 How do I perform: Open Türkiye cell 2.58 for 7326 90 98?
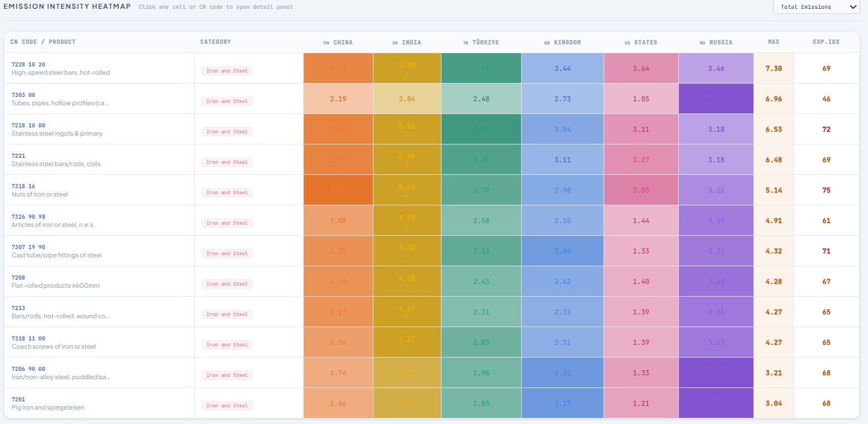(481, 221)
